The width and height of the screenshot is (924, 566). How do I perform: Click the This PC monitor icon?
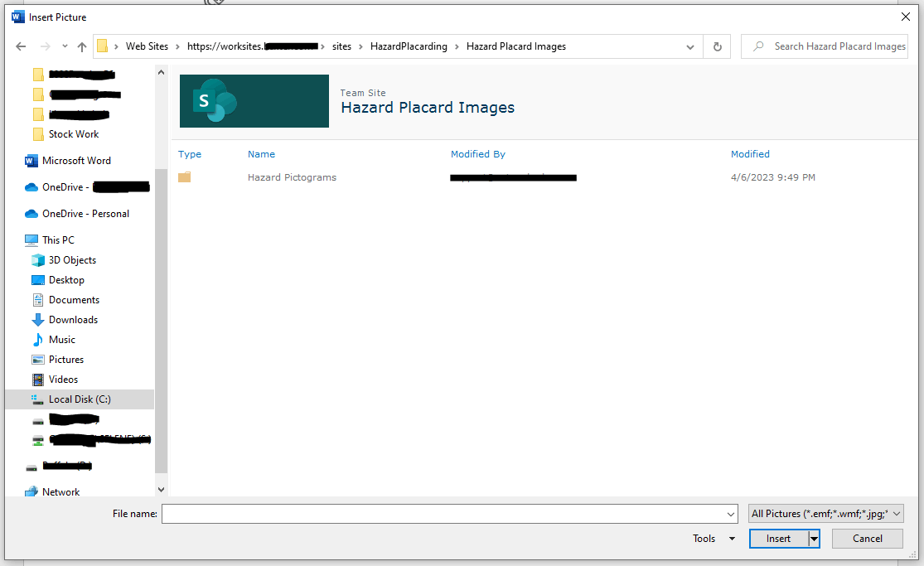[31, 240]
